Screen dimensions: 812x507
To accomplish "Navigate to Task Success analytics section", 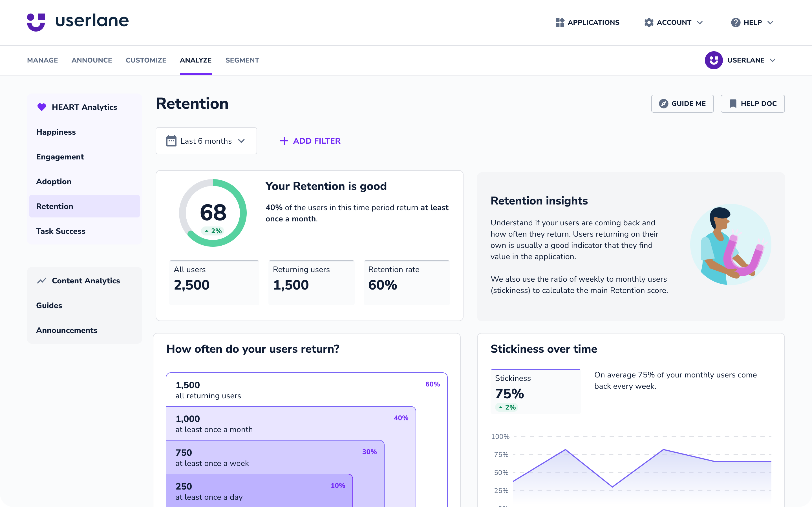I will pyautogui.click(x=61, y=231).
